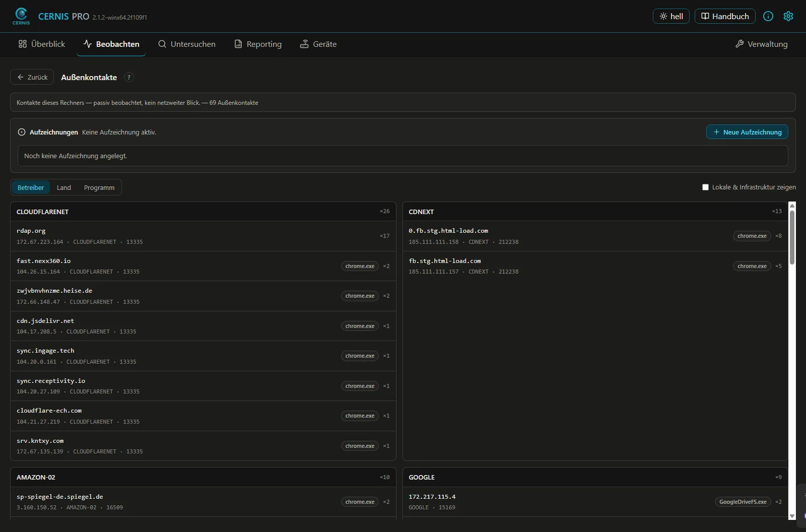Click the 185.111.111.158 address line
This screenshot has width=806, height=532.
tap(463, 242)
